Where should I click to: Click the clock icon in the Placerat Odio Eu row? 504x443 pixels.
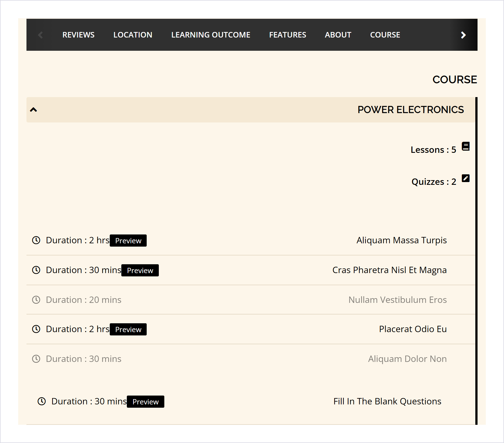pos(36,329)
